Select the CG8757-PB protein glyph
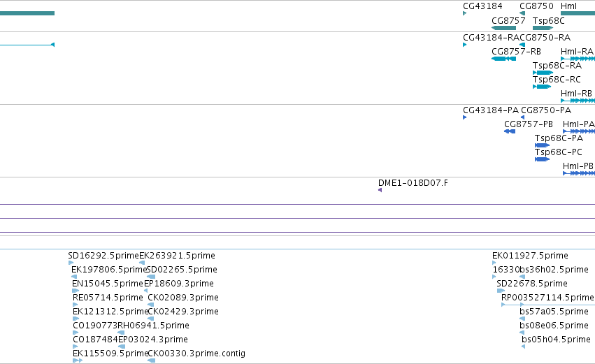The width and height of the screenshot is (595, 364). point(510,131)
